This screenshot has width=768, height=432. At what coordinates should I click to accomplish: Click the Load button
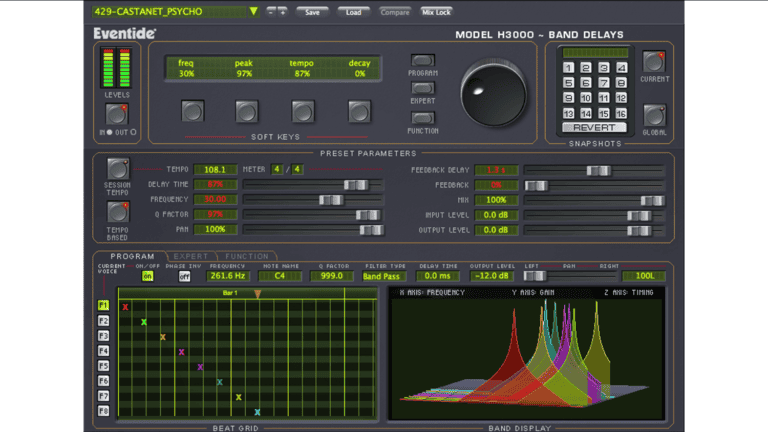pyautogui.click(x=353, y=12)
